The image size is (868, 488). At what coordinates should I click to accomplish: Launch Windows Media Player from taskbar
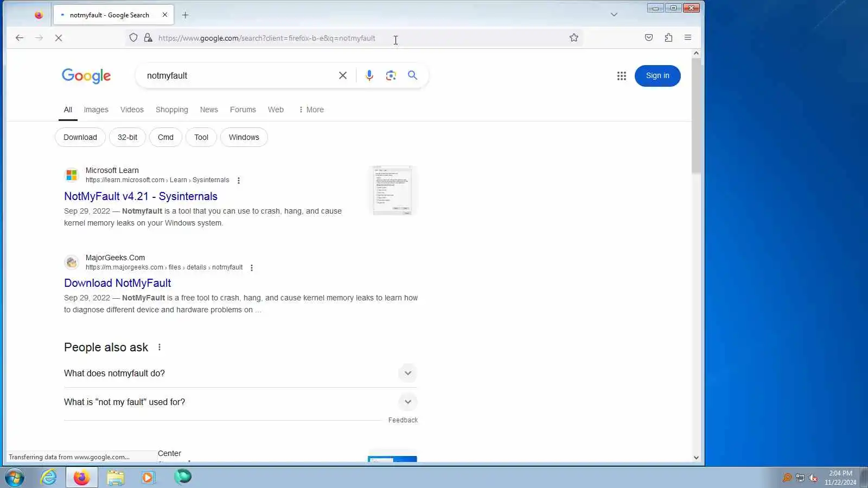[x=148, y=478]
